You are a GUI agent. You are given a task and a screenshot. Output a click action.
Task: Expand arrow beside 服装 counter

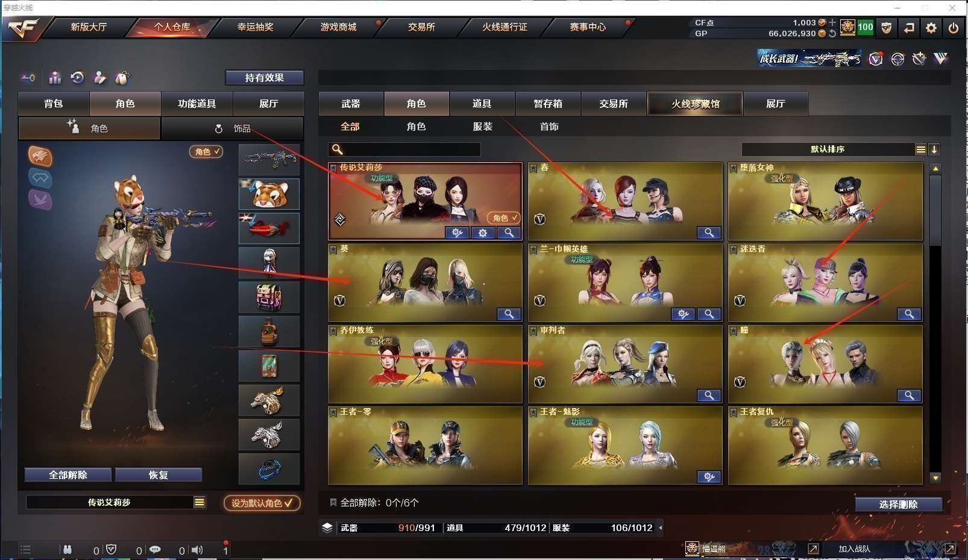[x=661, y=528]
